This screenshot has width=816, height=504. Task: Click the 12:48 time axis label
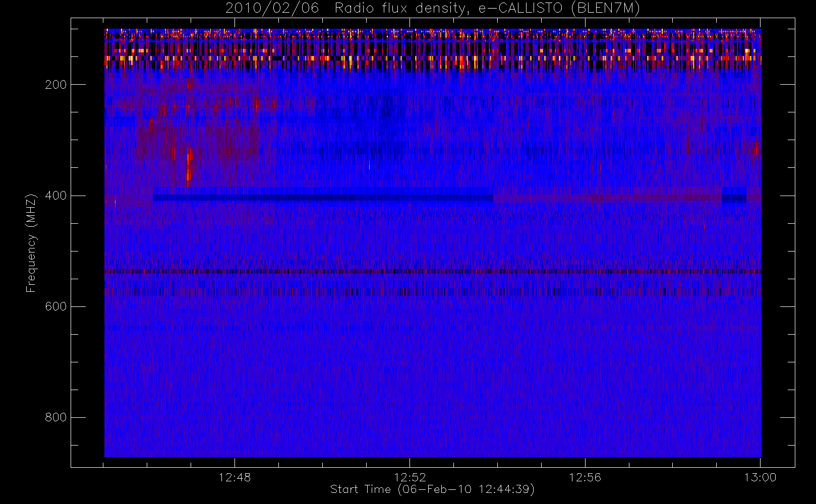coord(235,477)
